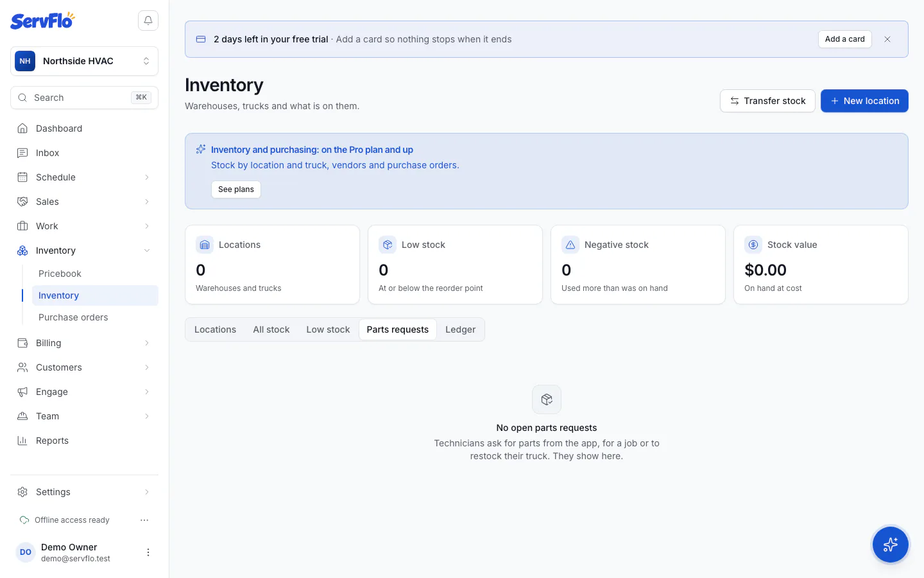Click the Add a card button
Screen dimensions: 924x578
coord(844,39)
